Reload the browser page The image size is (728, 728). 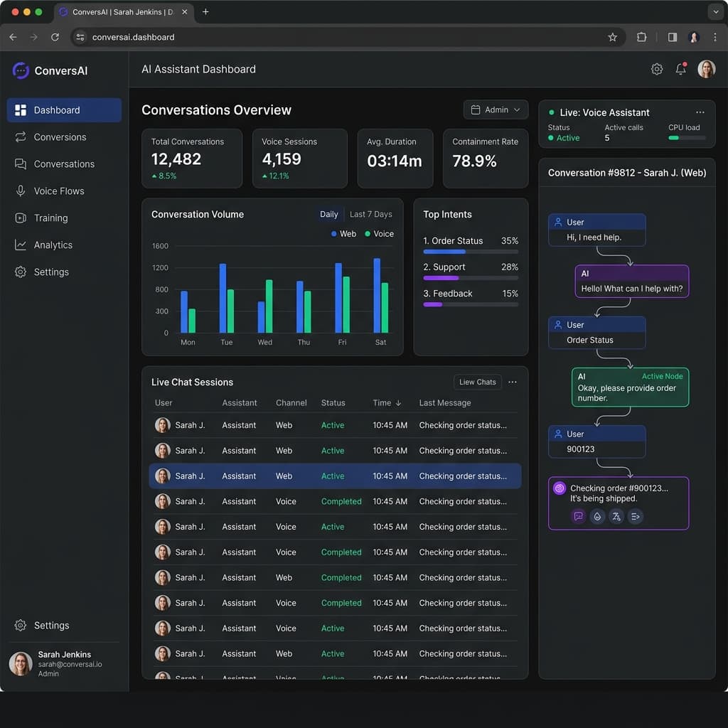click(x=55, y=37)
